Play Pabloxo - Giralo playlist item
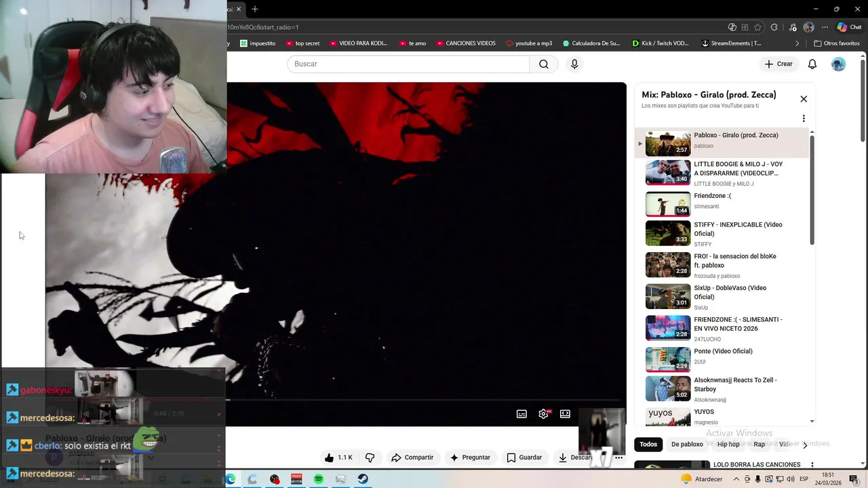 [x=722, y=144]
